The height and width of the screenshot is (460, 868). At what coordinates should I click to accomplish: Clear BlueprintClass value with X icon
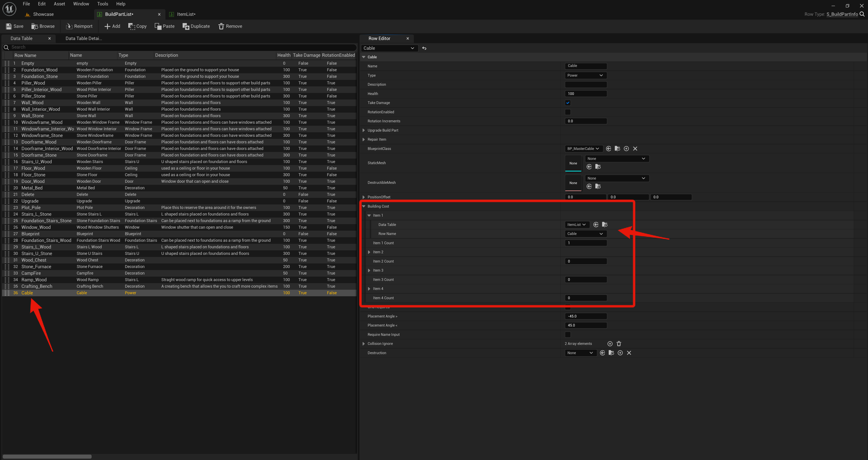click(x=635, y=149)
